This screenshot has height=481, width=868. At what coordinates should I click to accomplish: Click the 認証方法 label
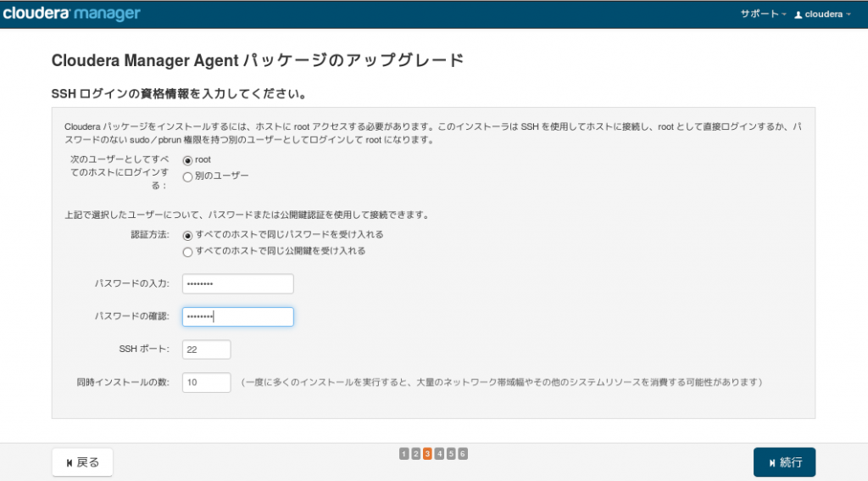[150, 234]
